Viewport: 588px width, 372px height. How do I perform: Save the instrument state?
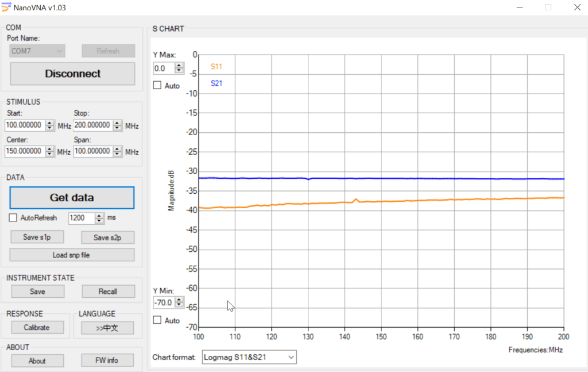[37, 292]
